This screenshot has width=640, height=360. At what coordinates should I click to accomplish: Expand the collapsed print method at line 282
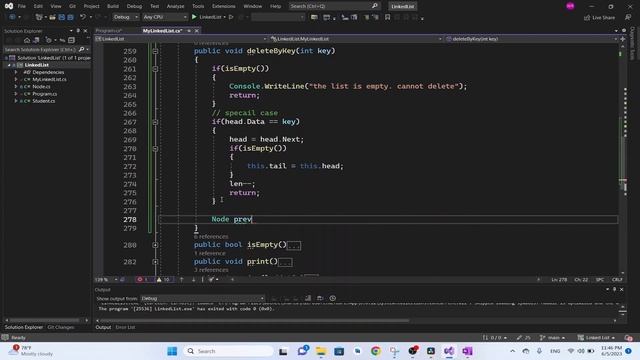click(x=155, y=262)
